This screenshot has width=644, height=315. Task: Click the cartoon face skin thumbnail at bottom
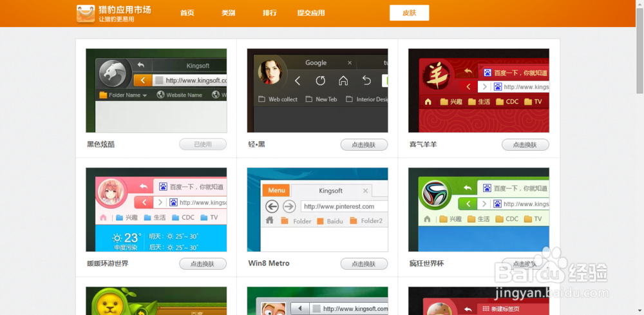coord(317,301)
